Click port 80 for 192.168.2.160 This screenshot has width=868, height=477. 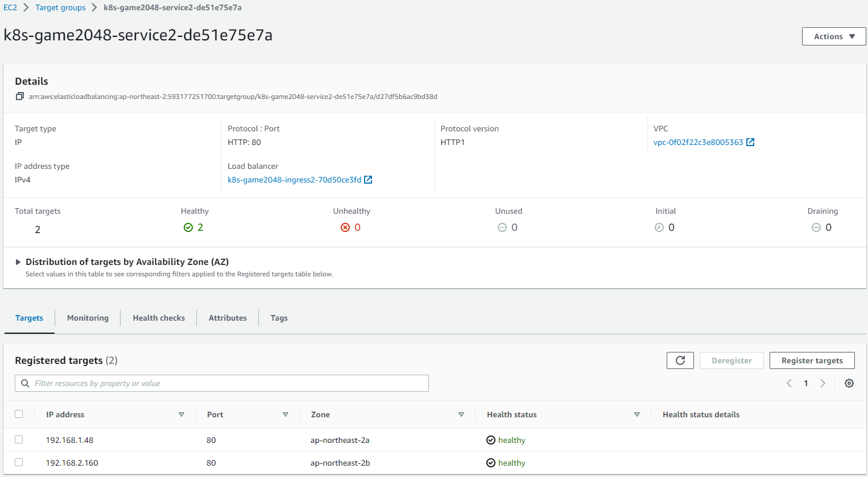(211, 463)
